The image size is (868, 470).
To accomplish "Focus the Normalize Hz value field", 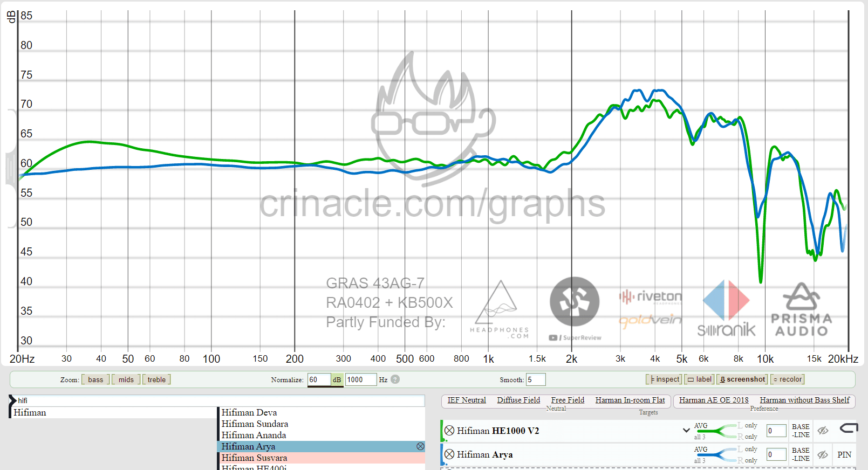I will (361, 379).
